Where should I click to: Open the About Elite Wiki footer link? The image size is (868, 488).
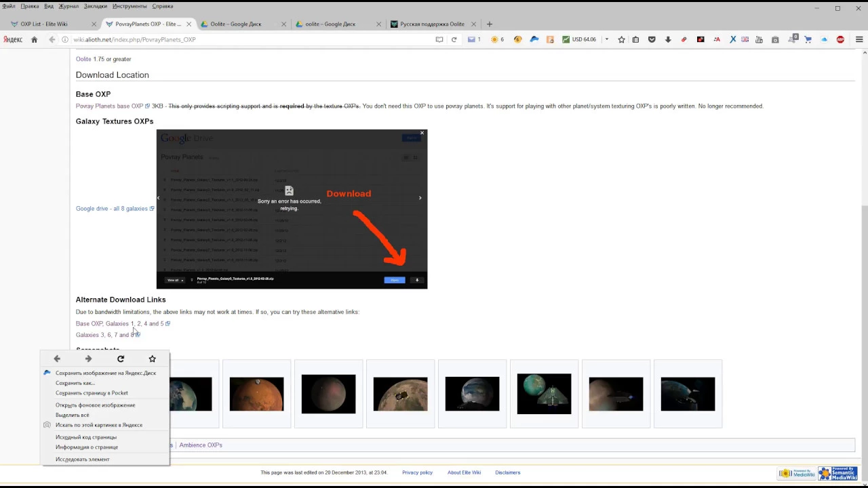[464, 472]
